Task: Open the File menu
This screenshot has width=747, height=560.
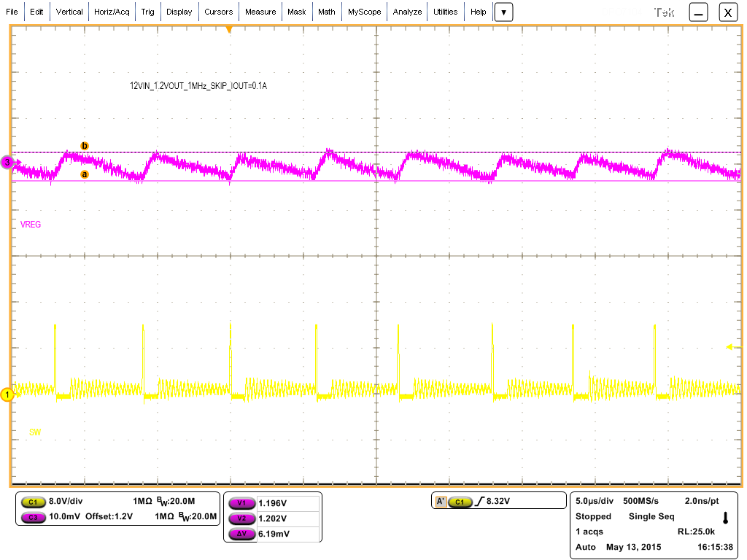Action: [11, 12]
